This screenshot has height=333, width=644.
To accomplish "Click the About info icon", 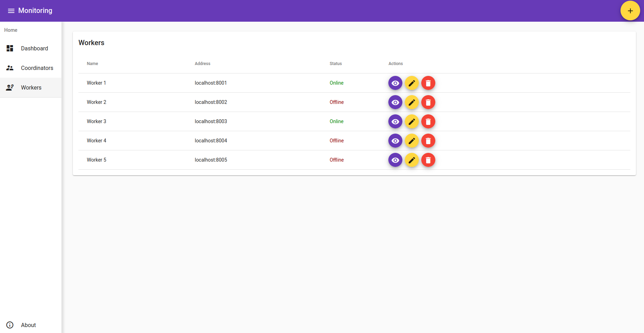I will (10, 325).
